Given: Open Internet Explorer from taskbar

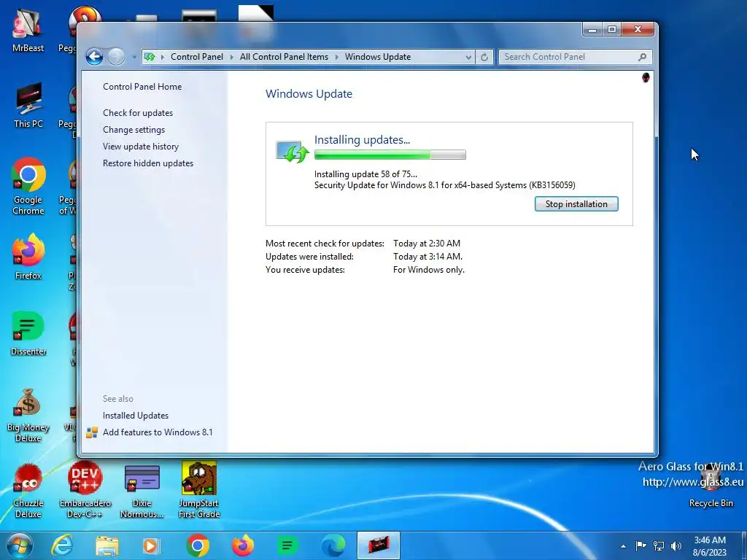Looking at the screenshot, I should (x=63, y=545).
